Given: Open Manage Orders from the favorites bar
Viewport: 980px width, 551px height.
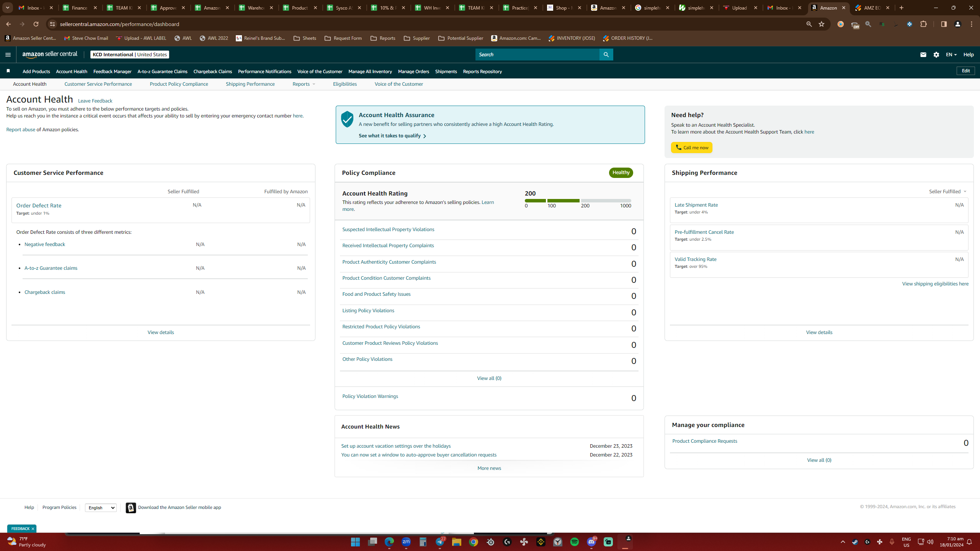Looking at the screenshot, I should (x=413, y=72).
